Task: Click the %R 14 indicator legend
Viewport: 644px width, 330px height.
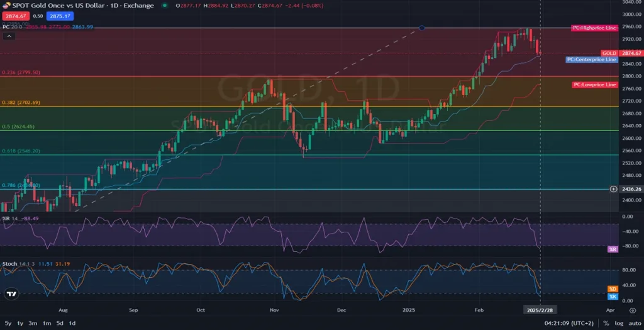Action: coord(11,218)
